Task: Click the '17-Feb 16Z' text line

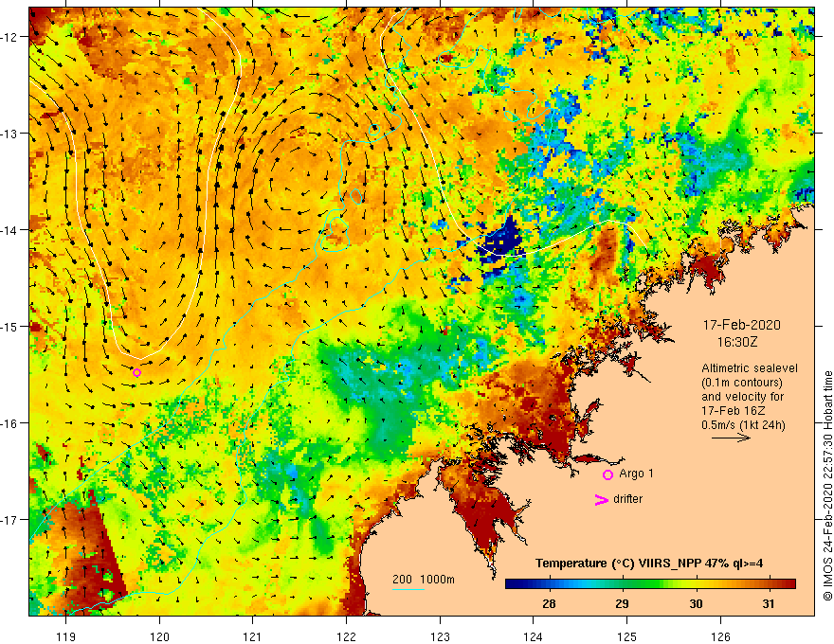Action: coord(734,411)
